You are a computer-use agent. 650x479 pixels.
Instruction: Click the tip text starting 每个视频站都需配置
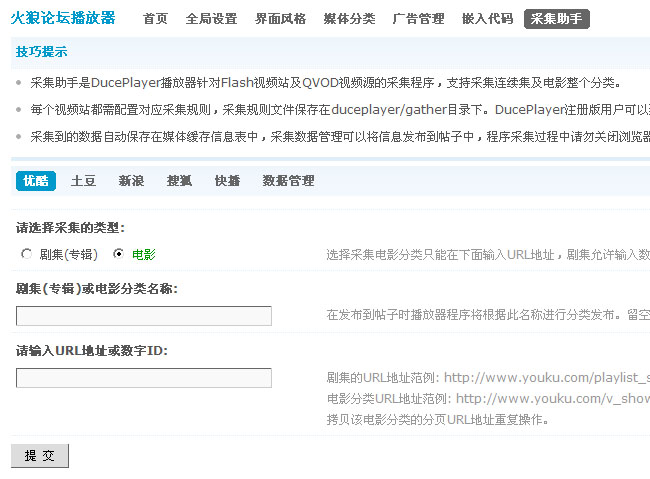pyautogui.click(x=340, y=109)
